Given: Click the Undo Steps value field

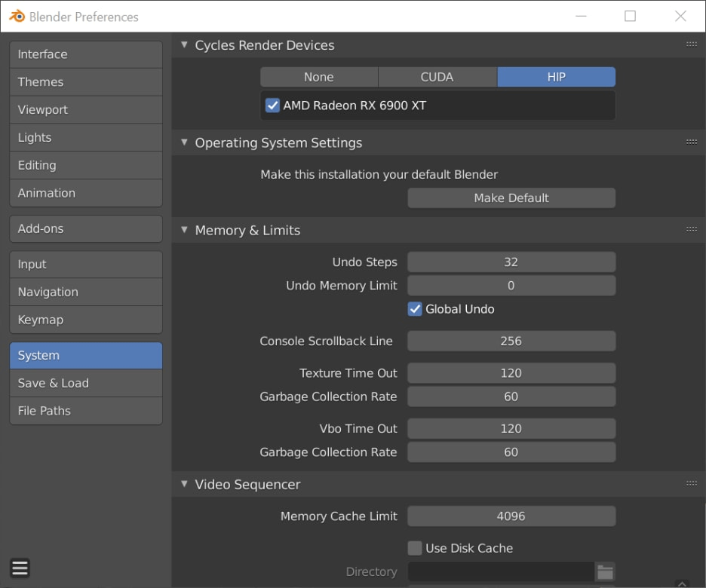Looking at the screenshot, I should [x=511, y=262].
